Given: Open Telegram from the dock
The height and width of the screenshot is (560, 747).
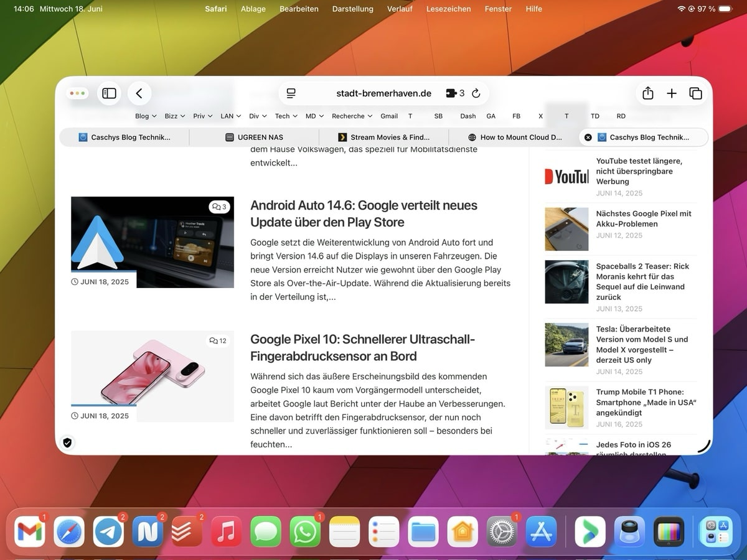Looking at the screenshot, I should [108, 532].
